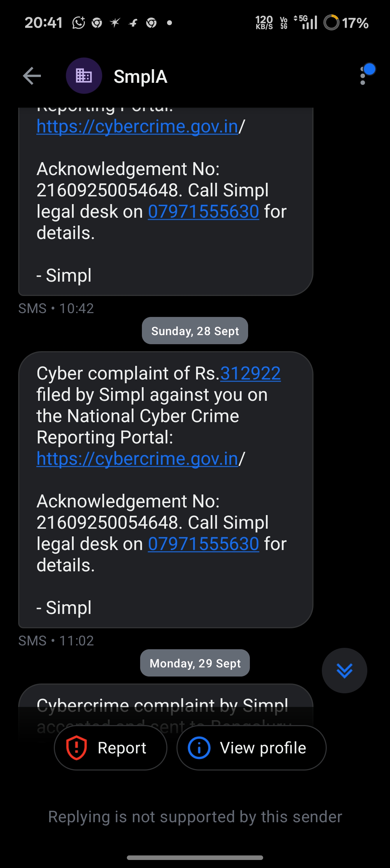Tap the SmplA conversation title

click(x=140, y=77)
